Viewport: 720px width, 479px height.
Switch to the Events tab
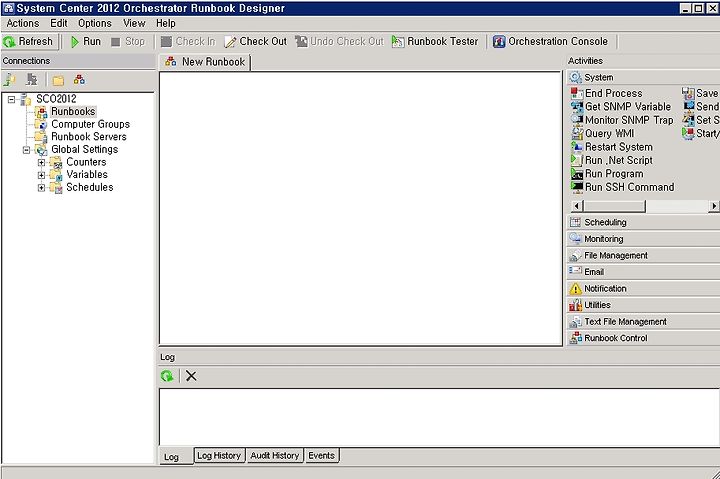321,456
